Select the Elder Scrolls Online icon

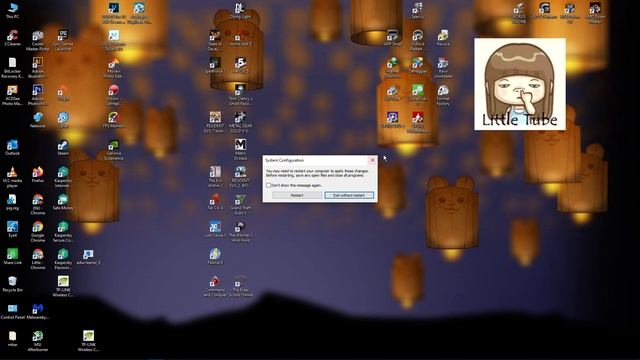point(240,287)
